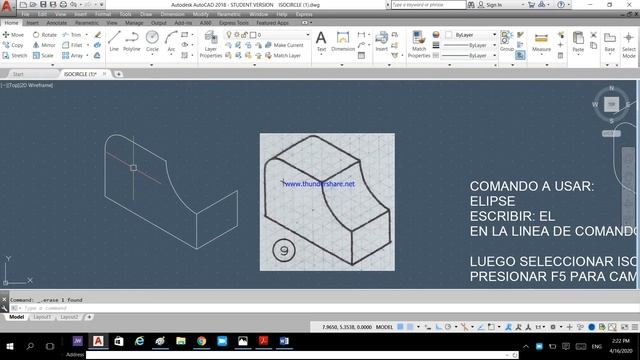Screen dimensions: 640x360
Task: Open the AutoCAD application menu logo
Action: [7, 6]
